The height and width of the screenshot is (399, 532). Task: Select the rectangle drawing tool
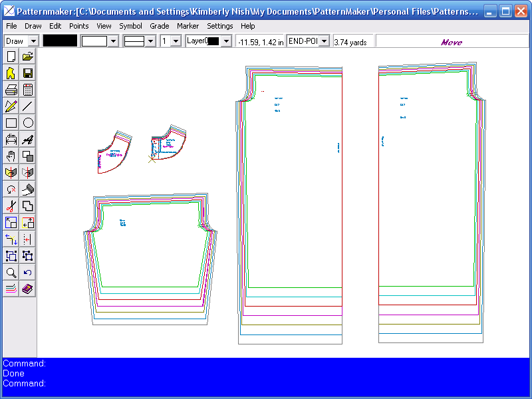(11, 122)
